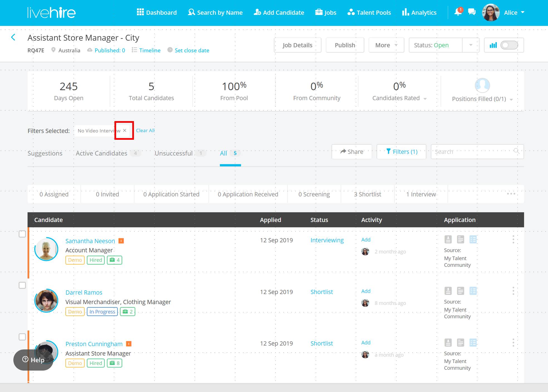Open Darrel Ramos's resume document icon
This screenshot has width=548, height=392.
461,291
